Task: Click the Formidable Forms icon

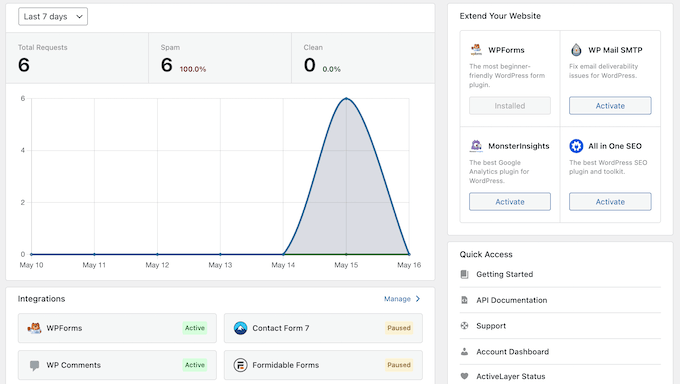Action: (240, 365)
